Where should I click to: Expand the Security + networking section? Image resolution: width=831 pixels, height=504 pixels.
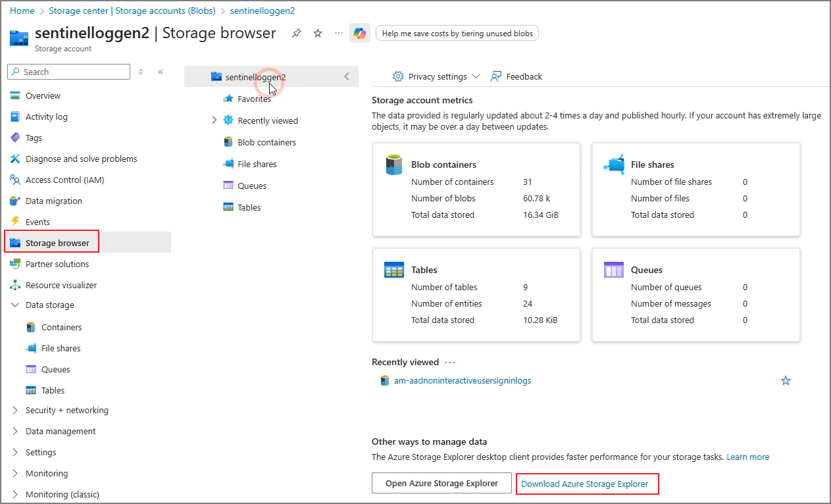coord(15,410)
